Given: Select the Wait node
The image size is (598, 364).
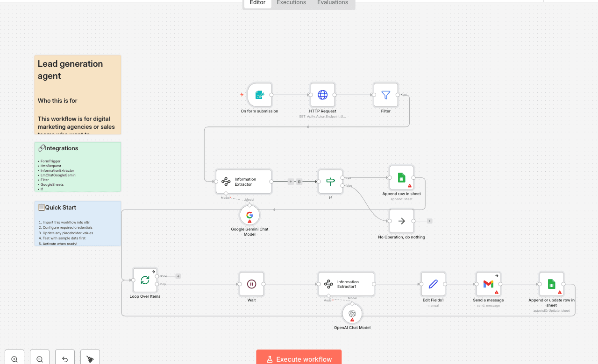Looking at the screenshot, I should (x=251, y=284).
